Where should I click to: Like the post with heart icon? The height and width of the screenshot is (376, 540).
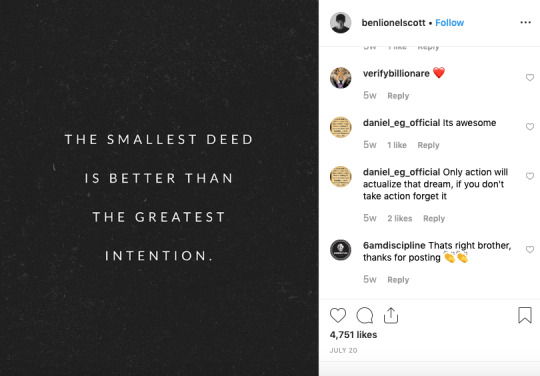point(338,315)
